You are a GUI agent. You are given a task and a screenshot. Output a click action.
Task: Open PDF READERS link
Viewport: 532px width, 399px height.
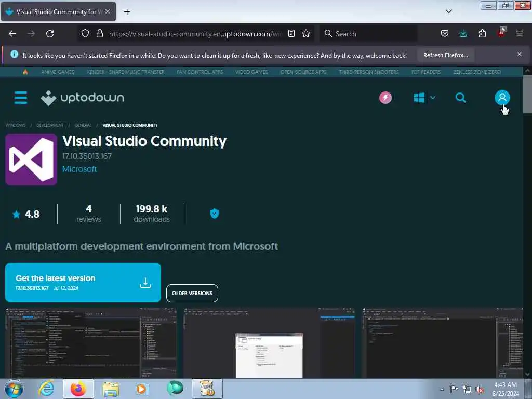[x=426, y=72]
